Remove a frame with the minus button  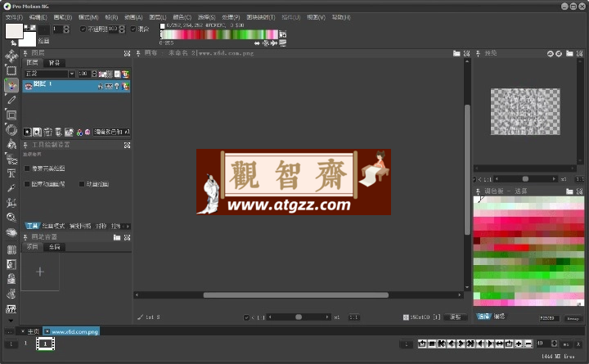tap(528, 344)
